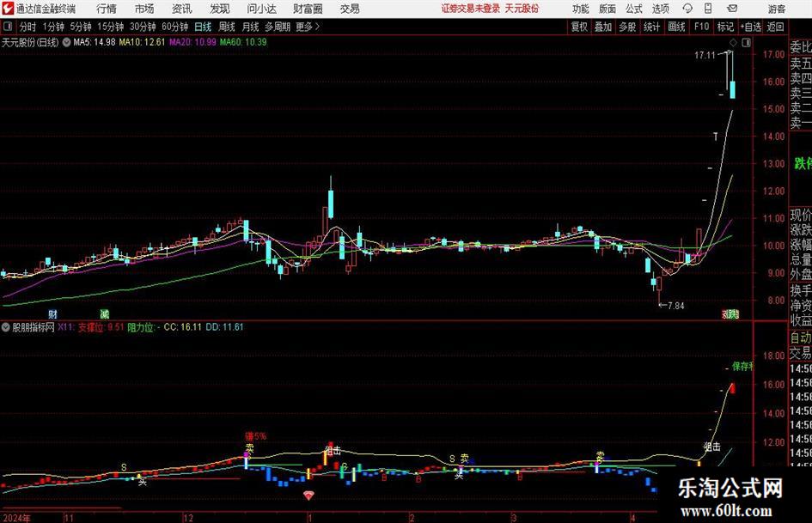Click the 复权 toolbar button
812x523 pixels.
tap(579, 27)
